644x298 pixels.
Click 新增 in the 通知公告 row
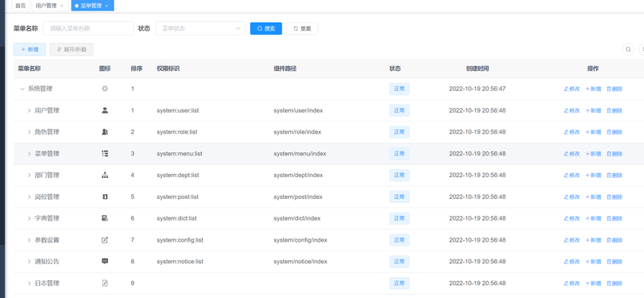coord(593,262)
